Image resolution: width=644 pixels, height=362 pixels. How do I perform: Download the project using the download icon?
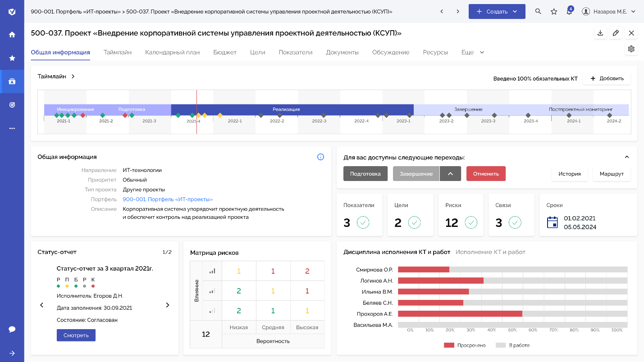pyautogui.click(x=600, y=33)
